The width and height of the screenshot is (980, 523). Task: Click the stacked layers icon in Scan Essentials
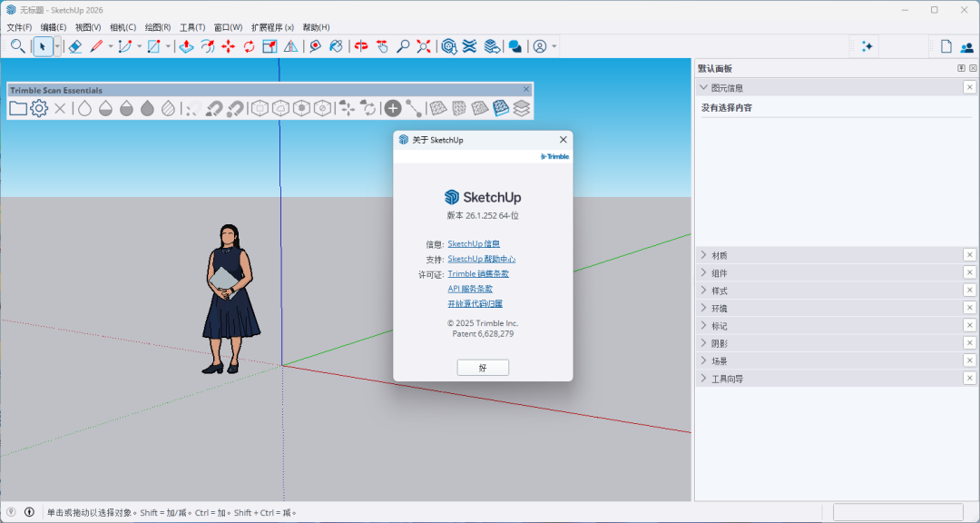521,108
